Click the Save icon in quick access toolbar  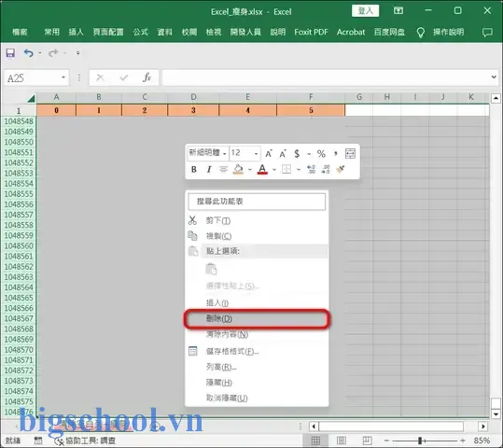coord(10,53)
